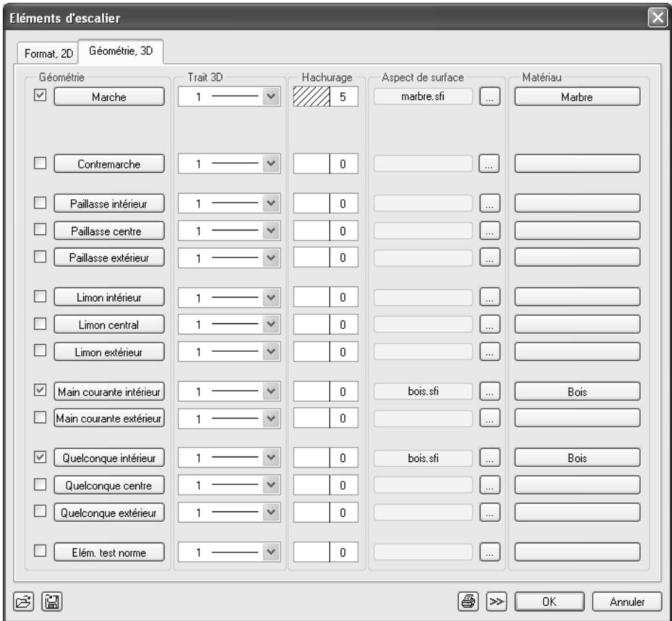
Task: Click bois.sfi field for Quelconque intérieur
Action: click(423, 458)
